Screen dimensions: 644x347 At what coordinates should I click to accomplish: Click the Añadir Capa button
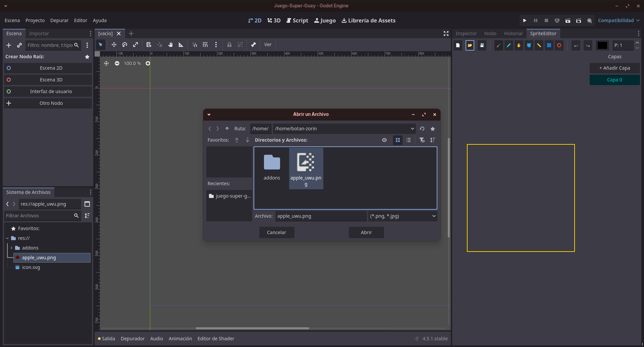[x=614, y=68]
